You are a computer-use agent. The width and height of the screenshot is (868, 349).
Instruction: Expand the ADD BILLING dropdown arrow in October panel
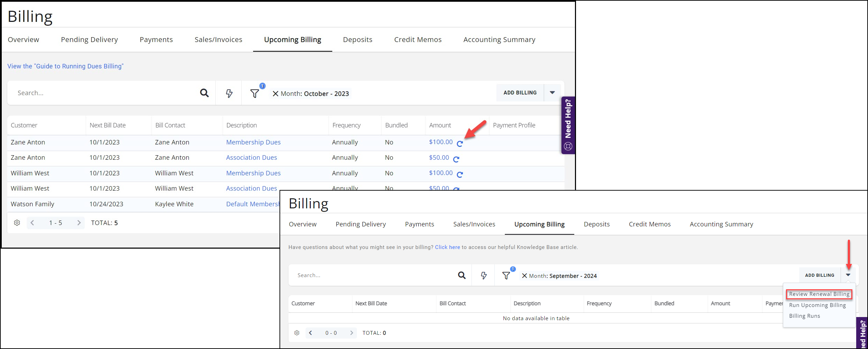pyautogui.click(x=552, y=93)
